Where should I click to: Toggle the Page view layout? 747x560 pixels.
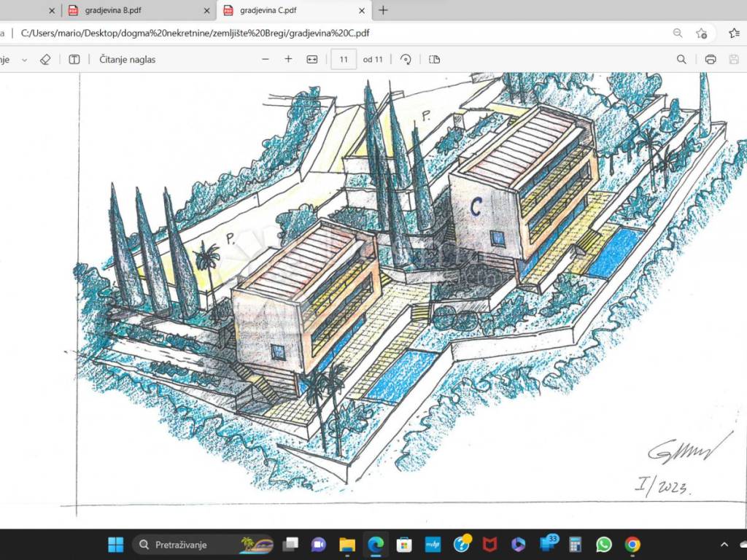(435, 60)
